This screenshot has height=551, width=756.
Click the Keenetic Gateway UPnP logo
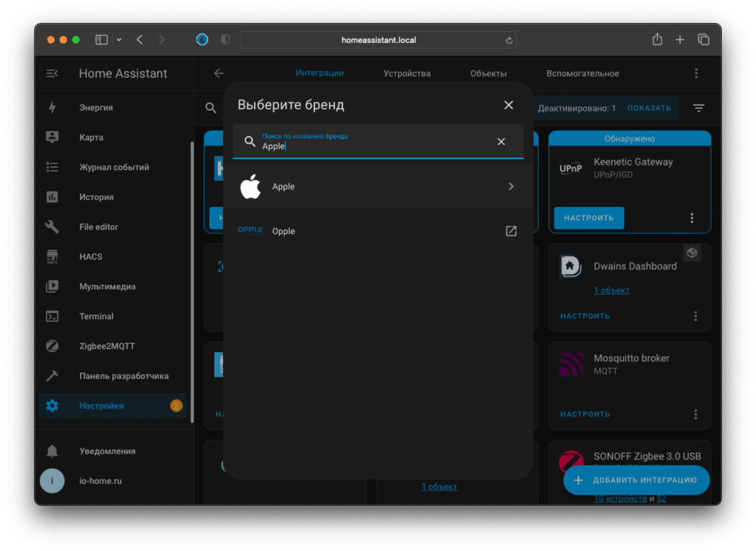click(571, 168)
